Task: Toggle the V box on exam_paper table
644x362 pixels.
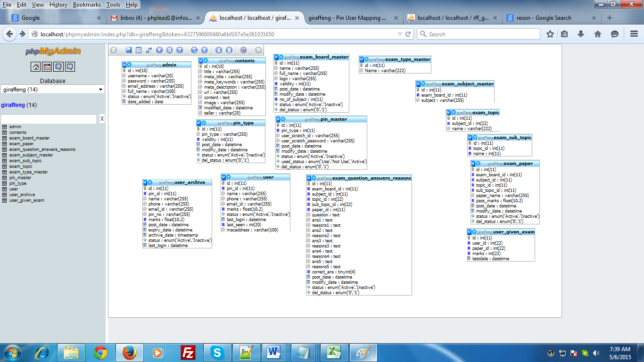Action: tap(473, 164)
